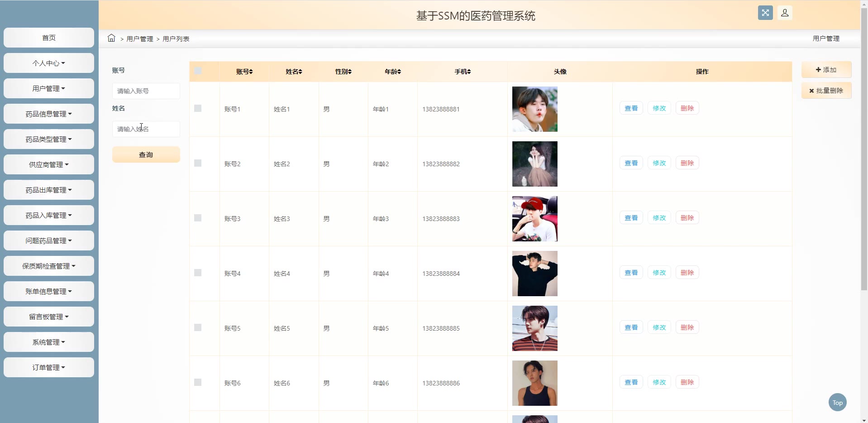
Task: Focus the 请输入姓名 name input field
Action: pos(146,129)
